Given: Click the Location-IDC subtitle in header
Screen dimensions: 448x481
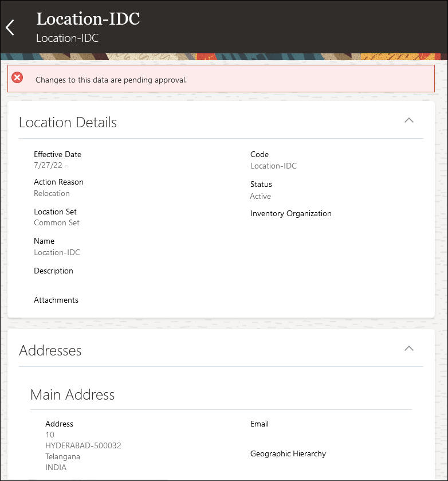Looking at the screenshot, I should (67, 38).
